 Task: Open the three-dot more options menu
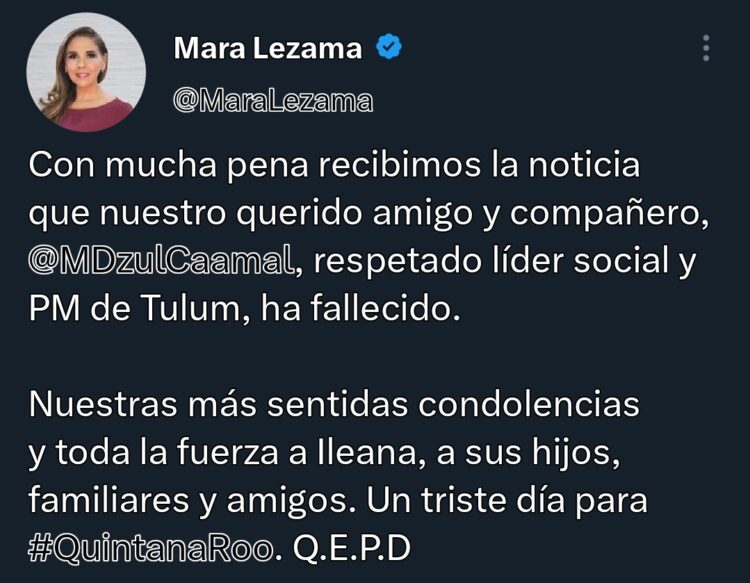coord(706,48)
